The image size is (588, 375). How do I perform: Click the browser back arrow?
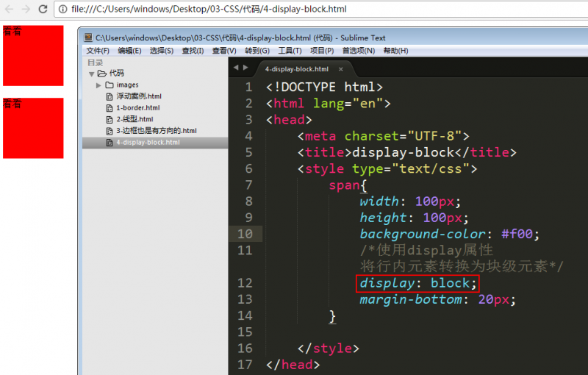[9, 10]
